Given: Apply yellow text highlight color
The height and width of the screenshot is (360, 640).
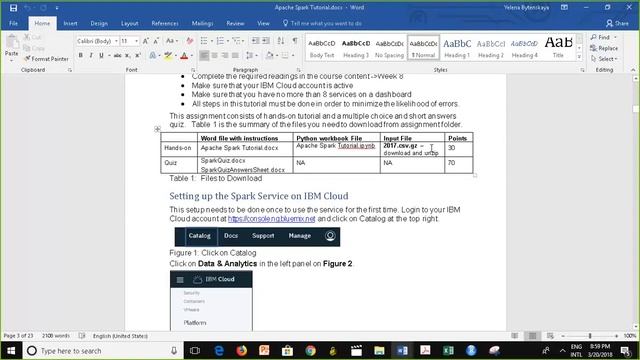Looking at the screenshot, I should tap(168, 56).
